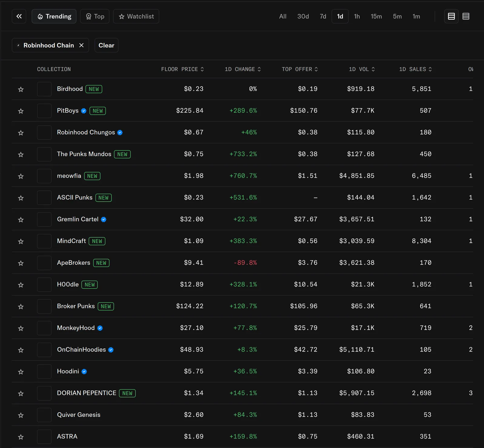Star meowfia to add to watchlist
The height and width of the screenshot is (448, 484).
coord(21,176)
